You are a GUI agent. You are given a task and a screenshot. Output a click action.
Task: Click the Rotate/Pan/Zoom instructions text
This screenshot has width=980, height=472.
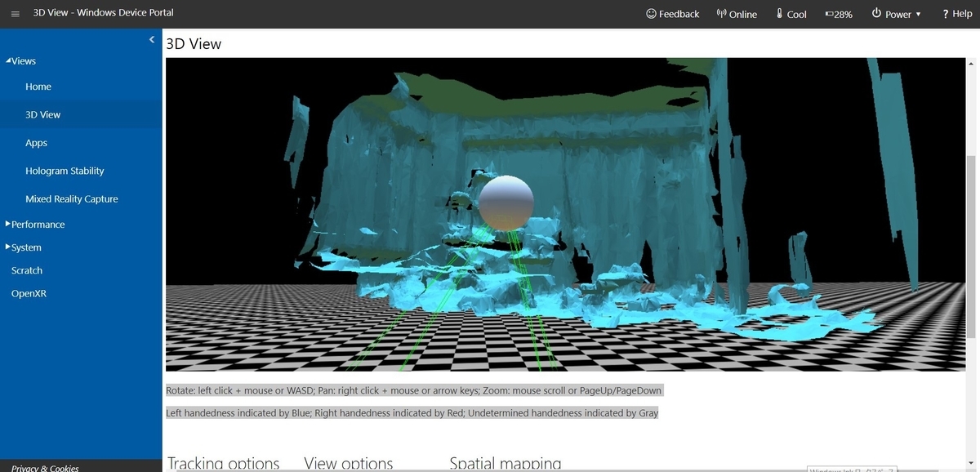coord(414,390)
